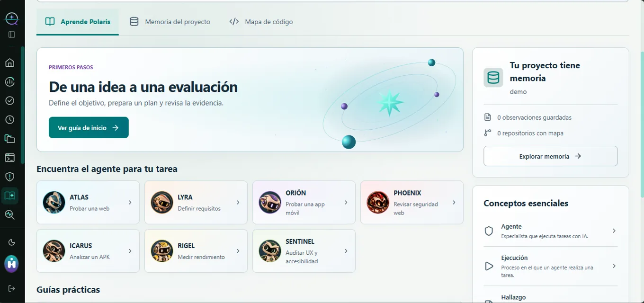Viewport: 644px width, 303px height.
Task: Click the document icon beside observaciones guardadas
Action: [x=488, y=117]
